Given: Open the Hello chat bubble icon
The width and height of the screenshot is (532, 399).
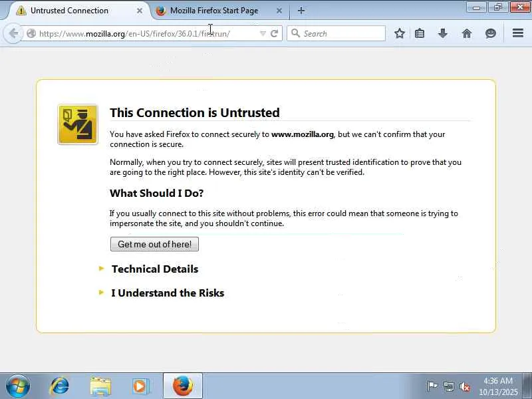Looking at the screenshot, I should coord(491,33).
